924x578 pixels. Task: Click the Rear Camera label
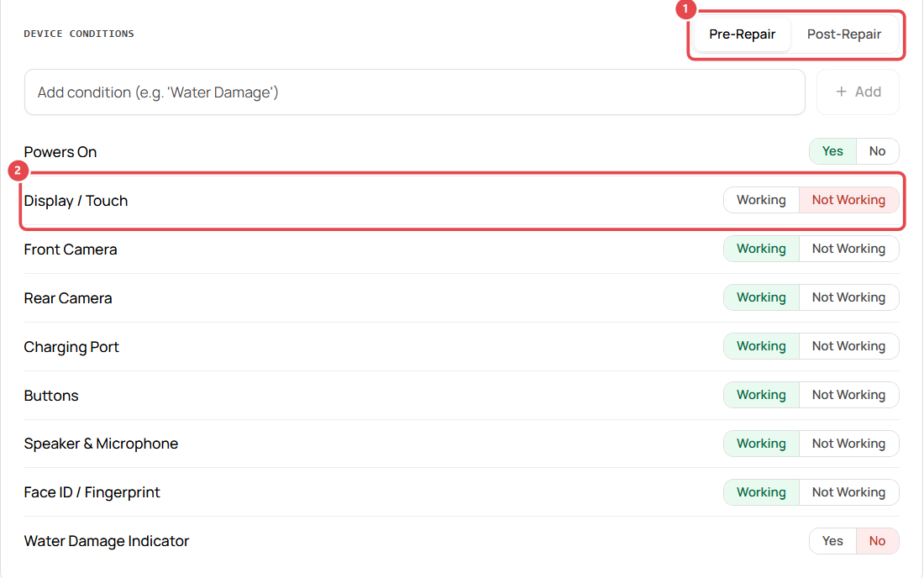point(68,298)
